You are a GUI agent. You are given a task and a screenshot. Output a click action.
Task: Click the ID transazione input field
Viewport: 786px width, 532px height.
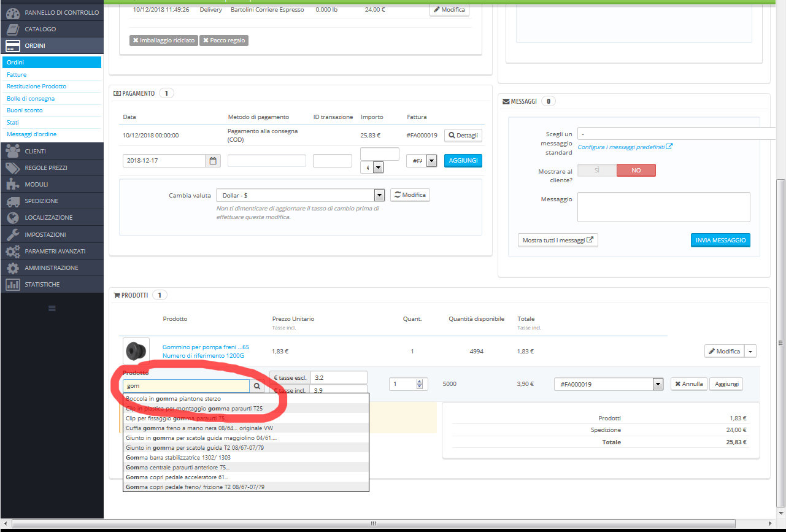click(x=332, y=161)
